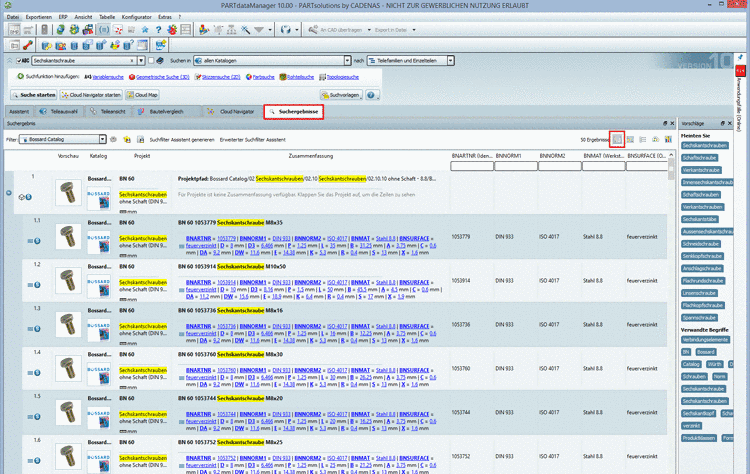Open the Konfigurator menu
Screen dimensions: 750x474
(139, 18)
